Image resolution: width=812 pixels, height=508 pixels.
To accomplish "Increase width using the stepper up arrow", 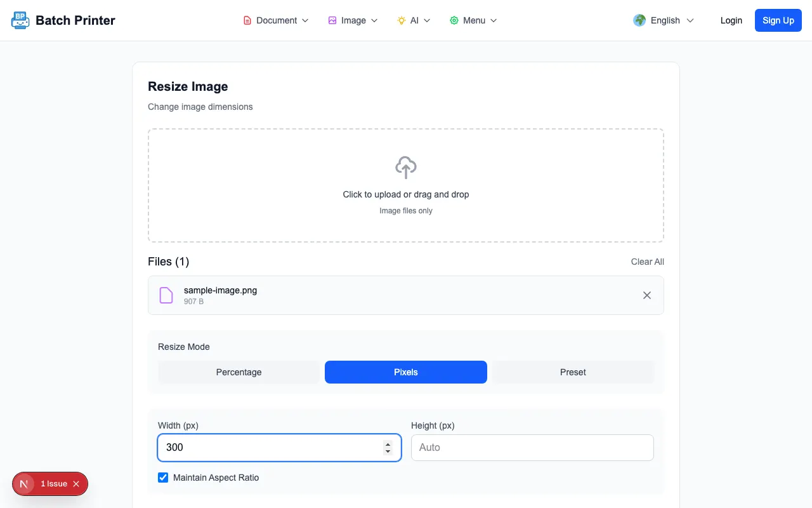I will coord(388,444).
